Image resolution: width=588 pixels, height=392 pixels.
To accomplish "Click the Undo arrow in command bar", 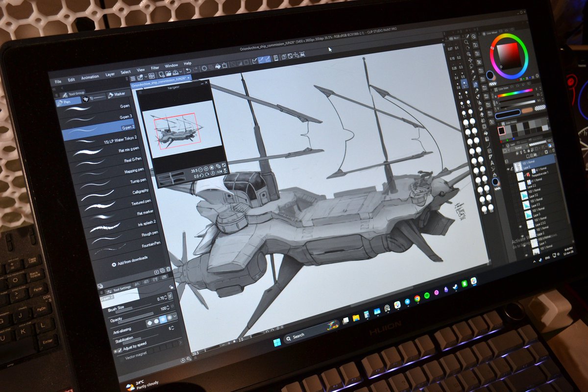I will (188, 71).
